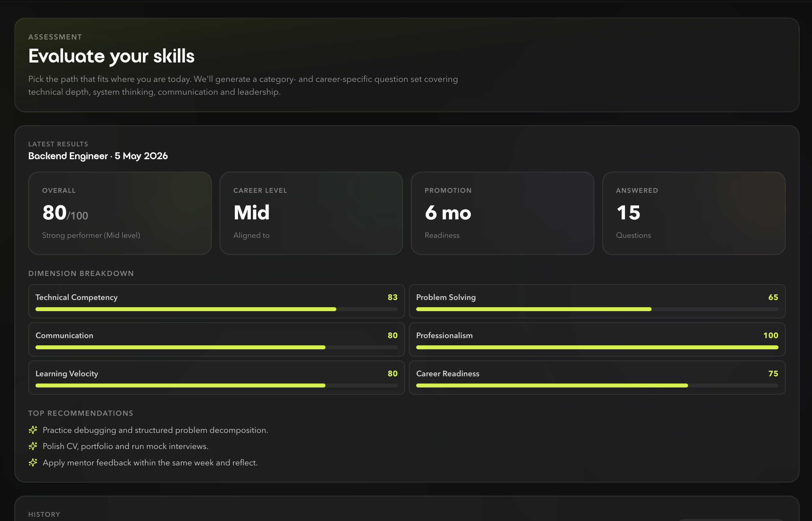
Task: Click the Communication score 80
Action: (x=393, y=335)
